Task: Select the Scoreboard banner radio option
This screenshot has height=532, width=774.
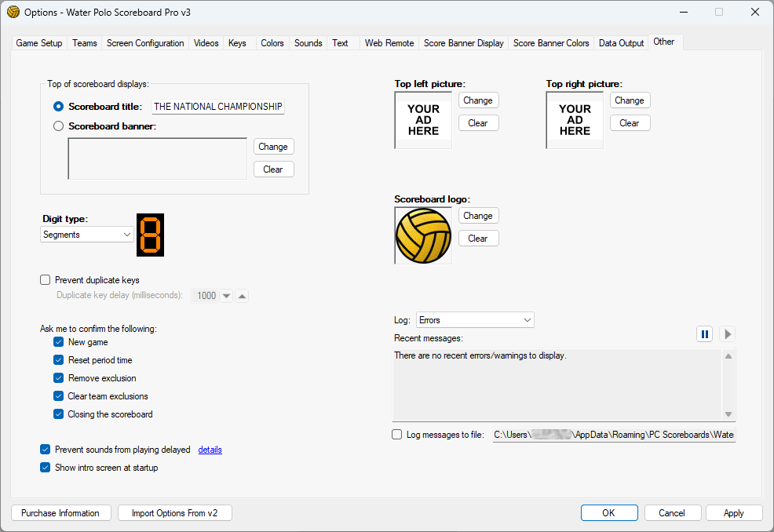Action: tap(58, 126)
